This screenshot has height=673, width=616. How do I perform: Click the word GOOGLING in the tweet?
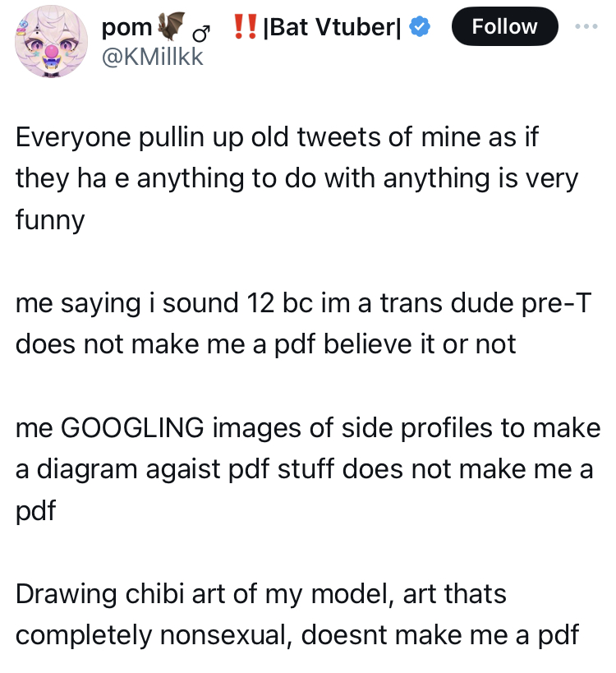[132, 428]
